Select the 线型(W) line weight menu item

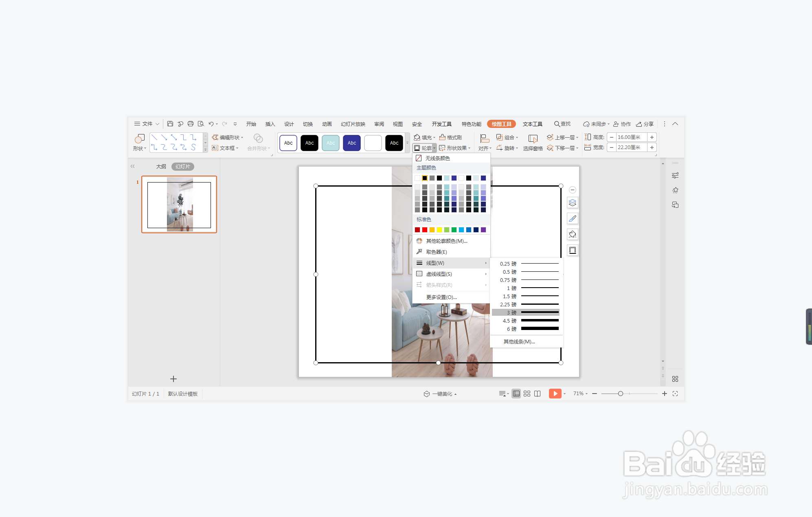451,263
